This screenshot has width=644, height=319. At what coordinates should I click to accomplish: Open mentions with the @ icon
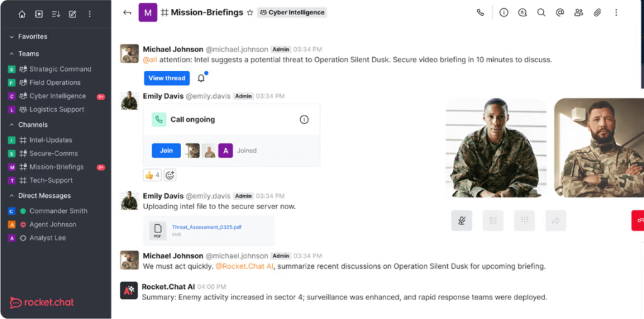point(560,13)
